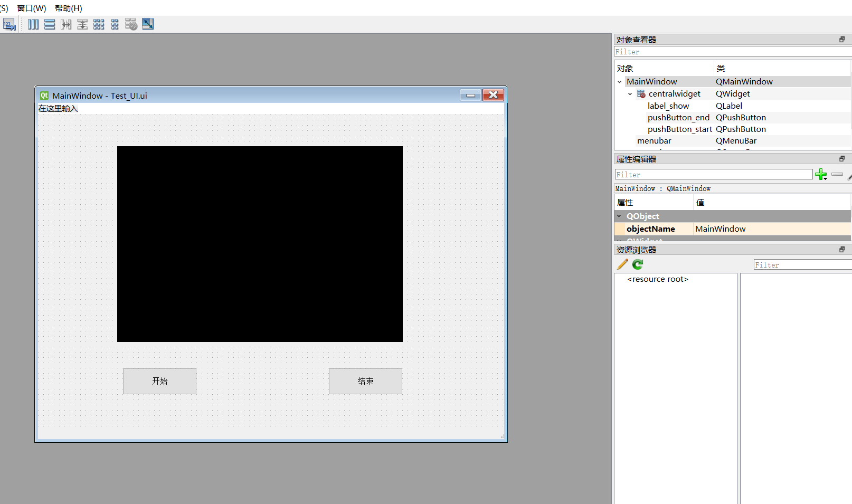The width and height of the screenshot is (852, 504).
Task: Click the 对象 column header
Action: (x=664, y=68)
